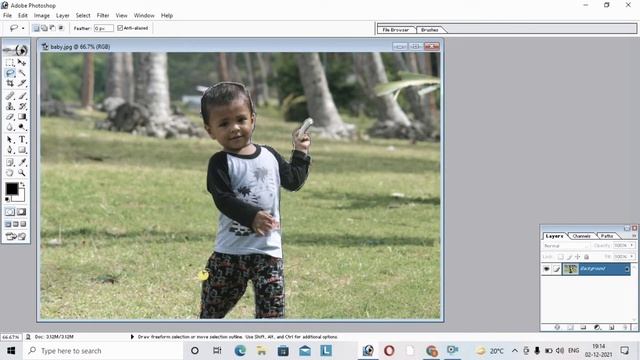The height and width of the screenshot is (360, 640).
Task: Switch to Quick Mask mode
Action: (22, 212)
